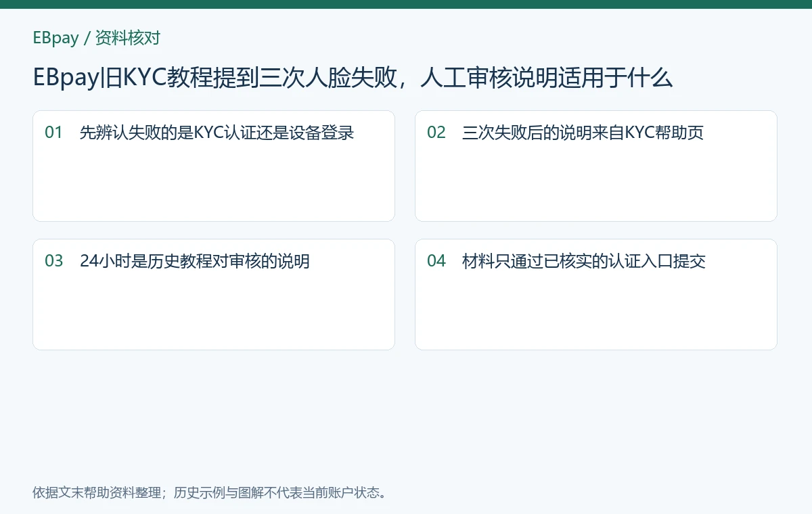Viewport: 812px width, 514px height.
Task: Click the number label '03'
Action: pyautogui.click(x=53, y=261)
